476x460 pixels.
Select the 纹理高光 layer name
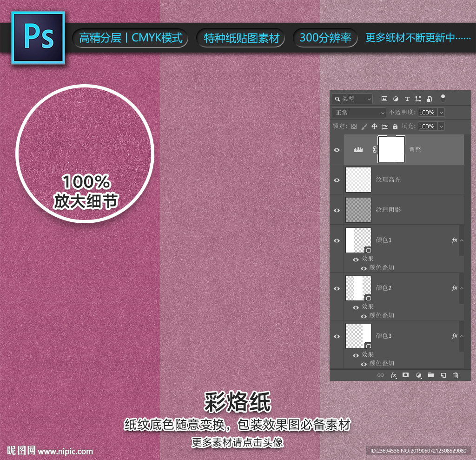(388, 180)
